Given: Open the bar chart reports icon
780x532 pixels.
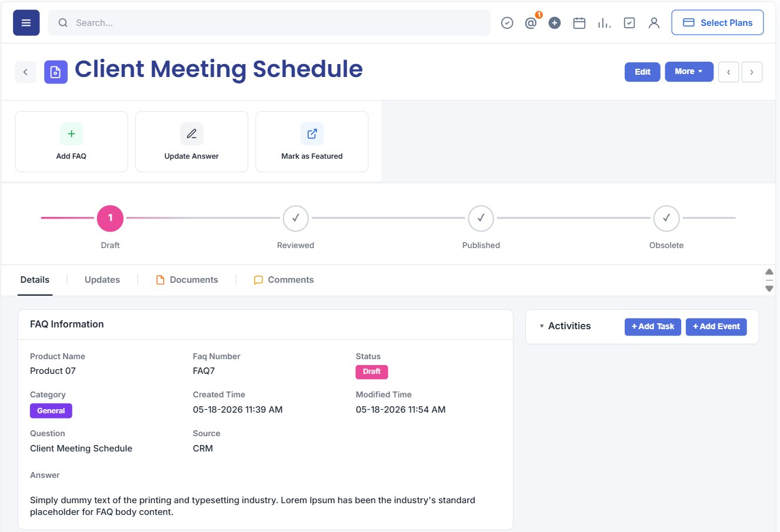Looking at the screenshot, I should 604,23.
